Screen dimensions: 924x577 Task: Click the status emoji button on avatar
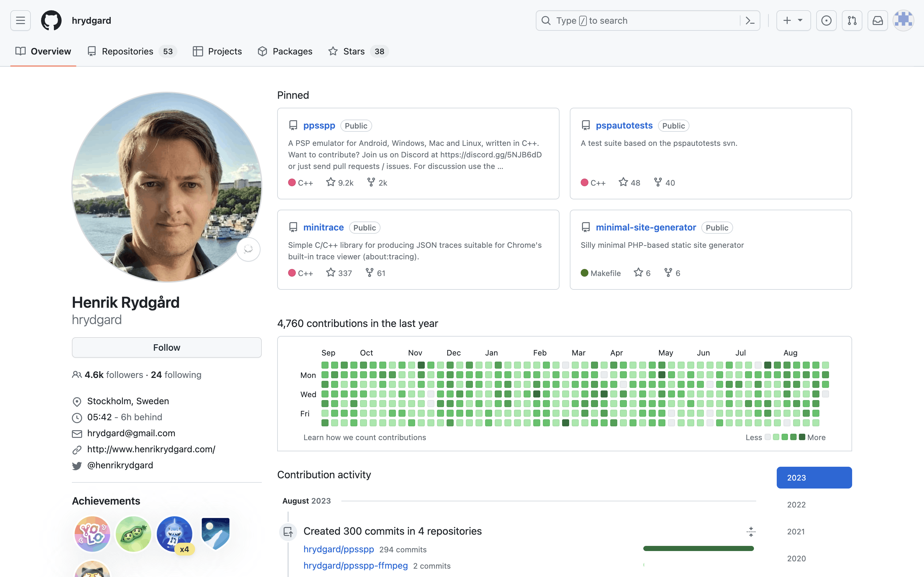point(248,249)
